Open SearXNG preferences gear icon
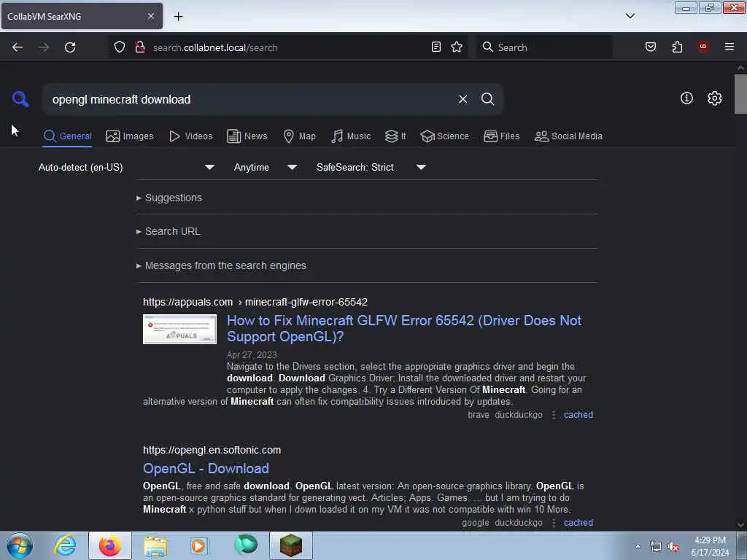Viewport: 747px width, 560px height. pyautogui.click(x=714, y=98)
